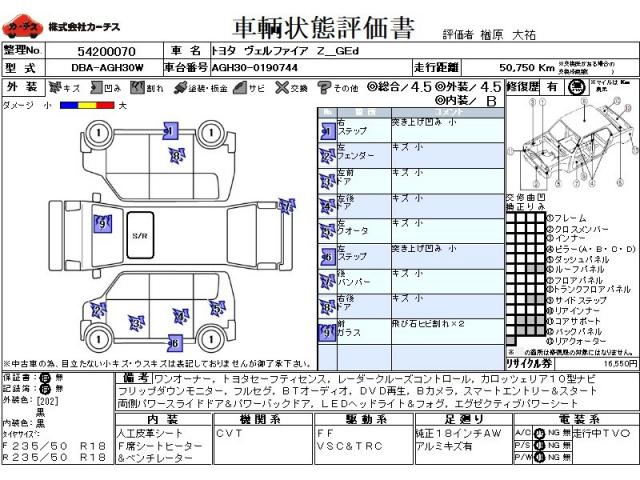Click the 突き上げ凹み 小 comment for 右ステップ
The image size is (640, 480).
click(x=424, y=122)
